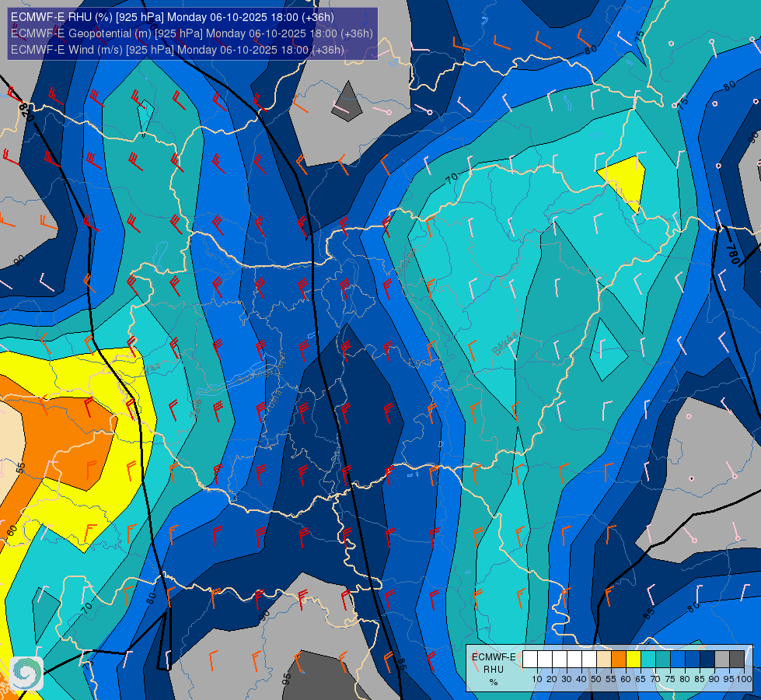Click the dark gray legend swatch
This screenshot has height=700, width=761.
pos(737,660)
